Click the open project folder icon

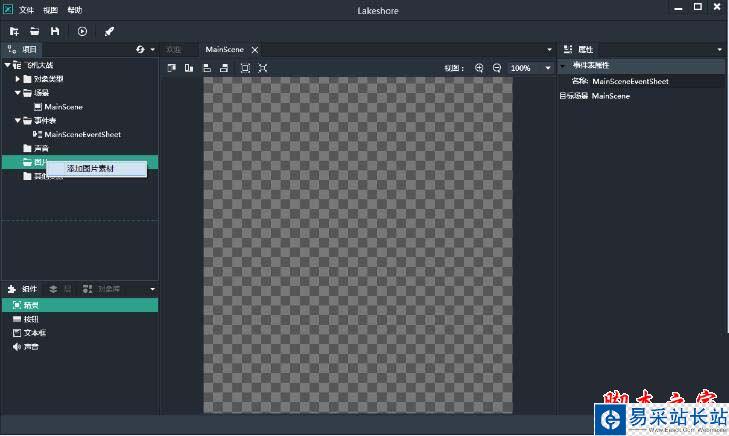[34, 31]
